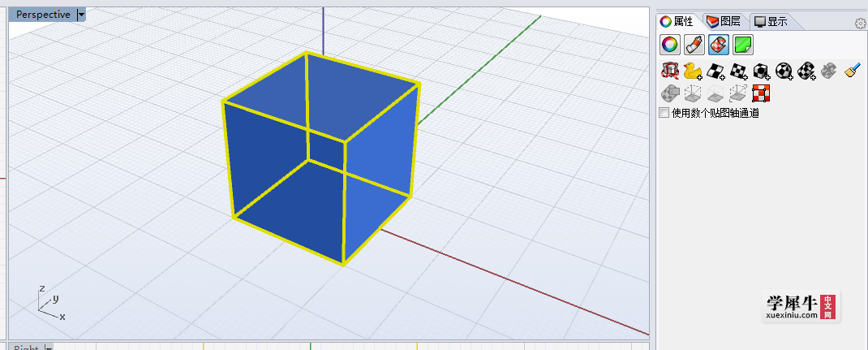Select the texture mapping properties page

tap(719, 45)
